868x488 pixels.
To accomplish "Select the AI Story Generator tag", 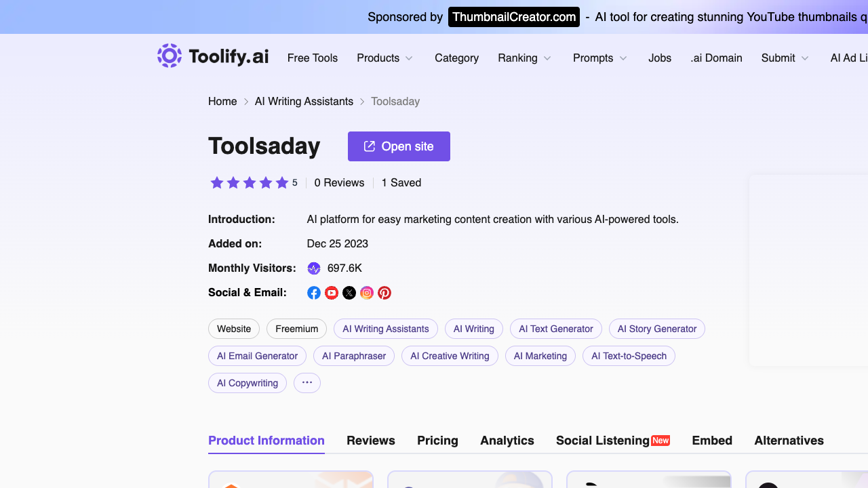I will click(657, 329).
